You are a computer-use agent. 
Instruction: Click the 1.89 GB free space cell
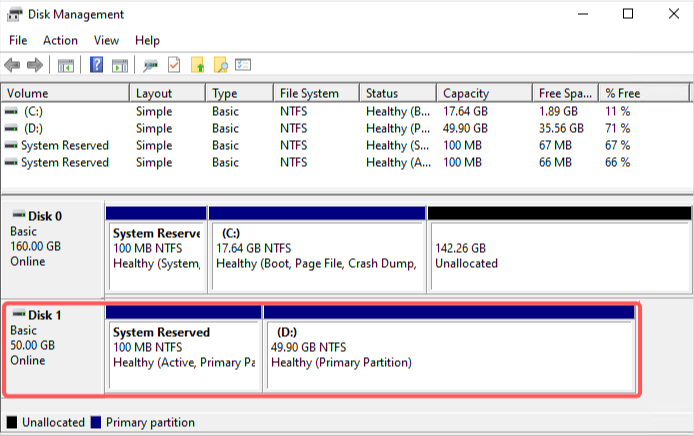(x=558, y=112)
